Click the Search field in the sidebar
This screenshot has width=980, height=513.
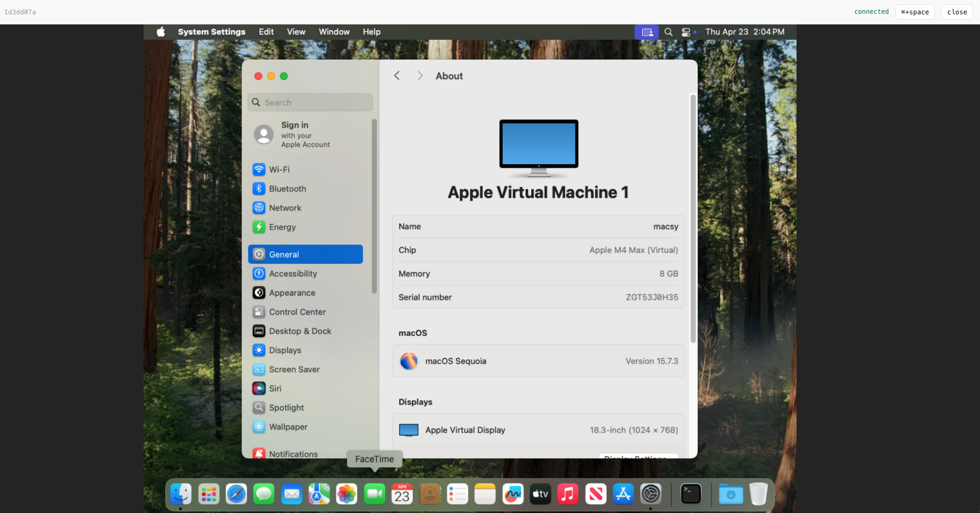pyautogui.click(x=311, y=103)
